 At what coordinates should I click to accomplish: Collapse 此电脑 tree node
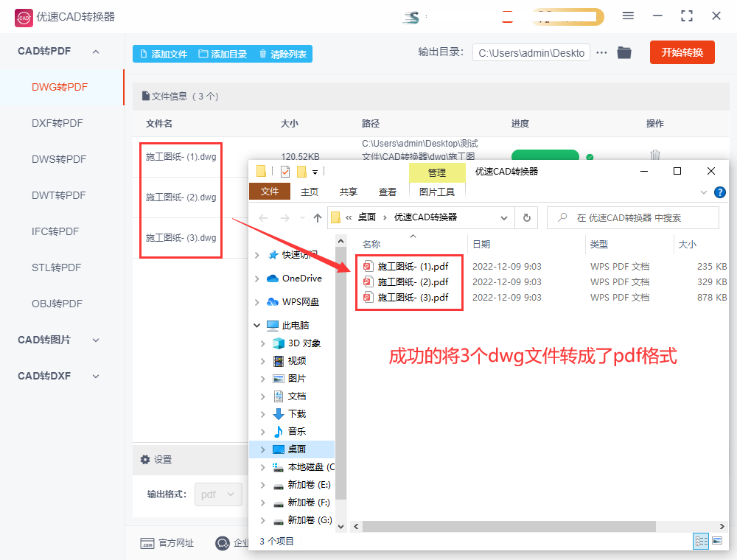pyautogui.click(x=256, y=325)
